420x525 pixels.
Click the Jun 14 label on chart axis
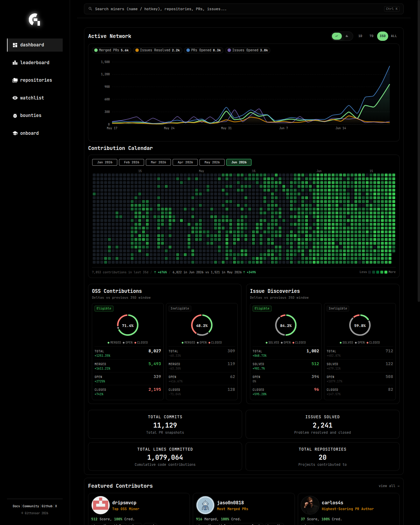pyautogui.click(x=341, y=128)
